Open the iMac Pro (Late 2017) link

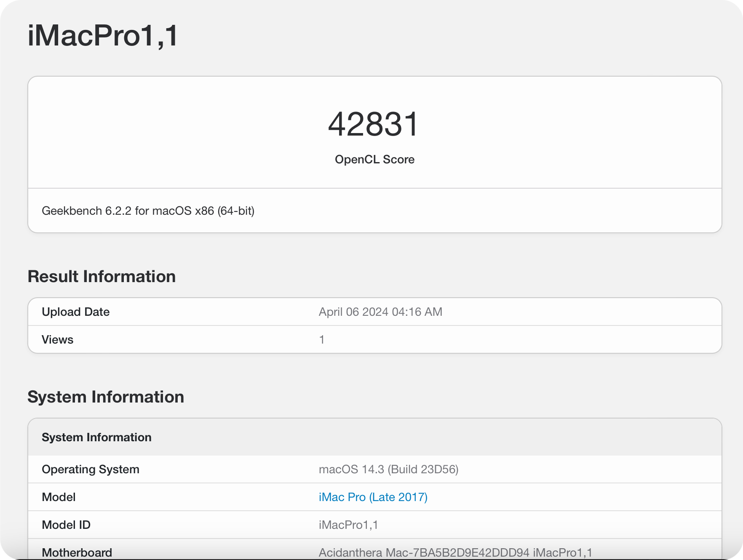(x=373, y=497)
